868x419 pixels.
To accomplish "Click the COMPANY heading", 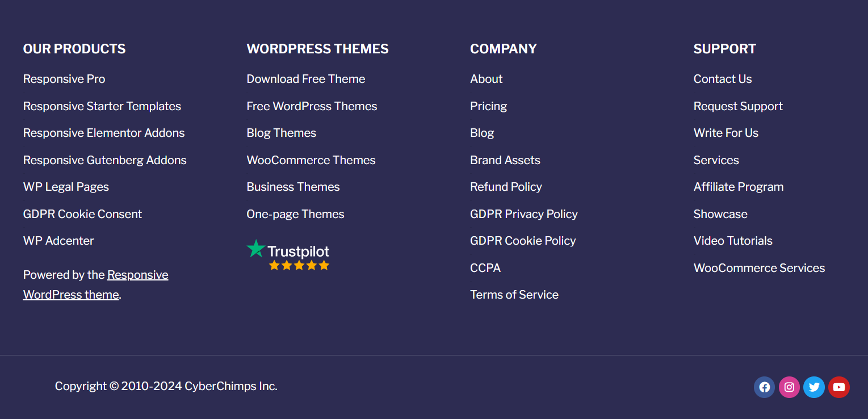I will point(504,49).
